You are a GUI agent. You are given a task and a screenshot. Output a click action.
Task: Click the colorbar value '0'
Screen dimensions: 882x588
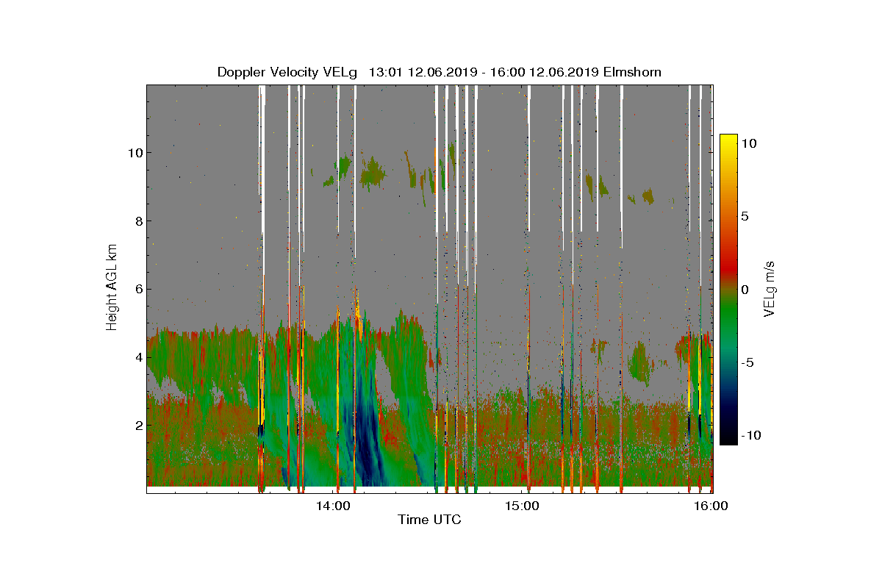745,290
